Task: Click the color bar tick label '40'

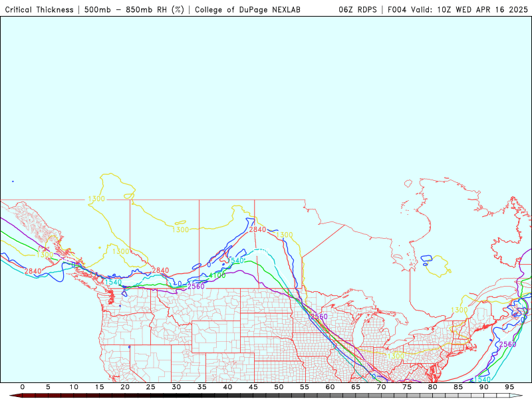Action: 227,387
